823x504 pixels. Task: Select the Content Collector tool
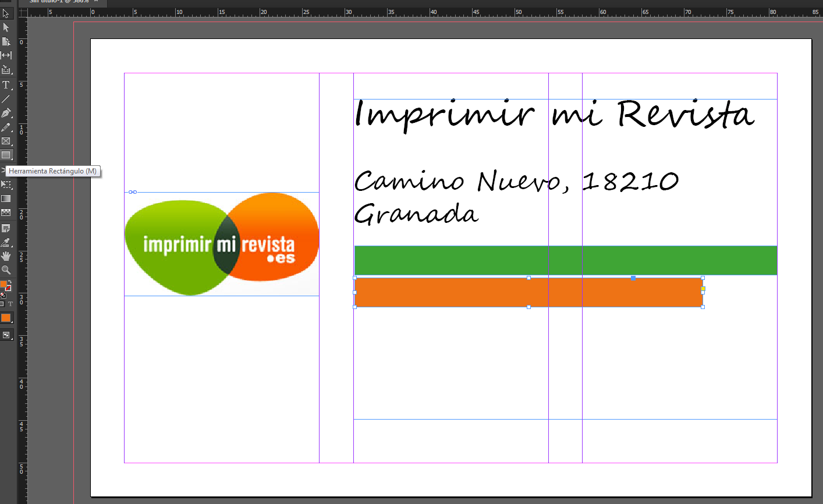6,70
